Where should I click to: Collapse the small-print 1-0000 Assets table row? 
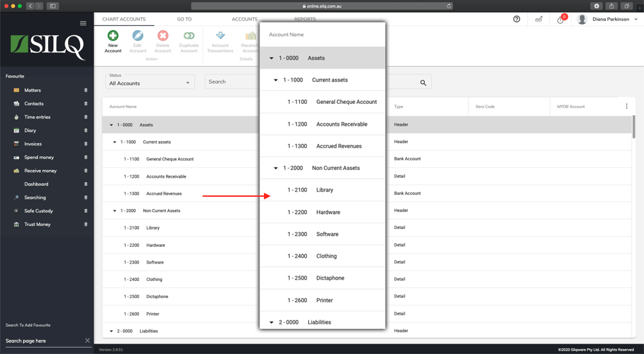pyautogui.click(x=111, y=125)
